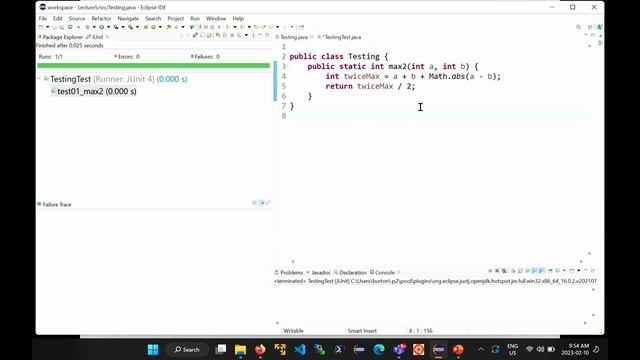
Task: Select the TestingTest.java editor tab
Action: point(340,37)
